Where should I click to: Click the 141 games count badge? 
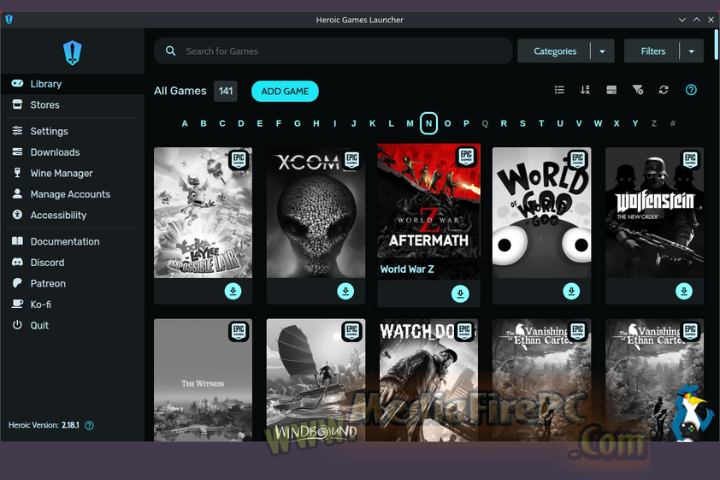(x=225, y=91)
